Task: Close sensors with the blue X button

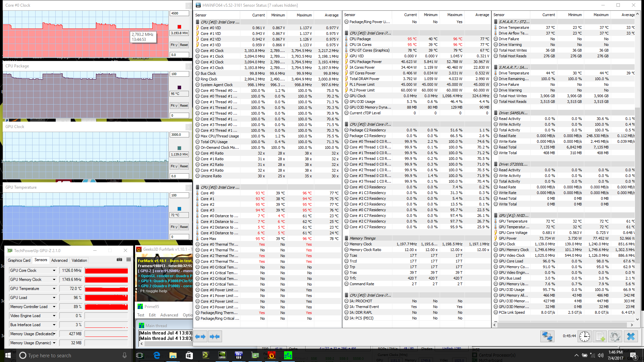Action: [x=631, y=336]
